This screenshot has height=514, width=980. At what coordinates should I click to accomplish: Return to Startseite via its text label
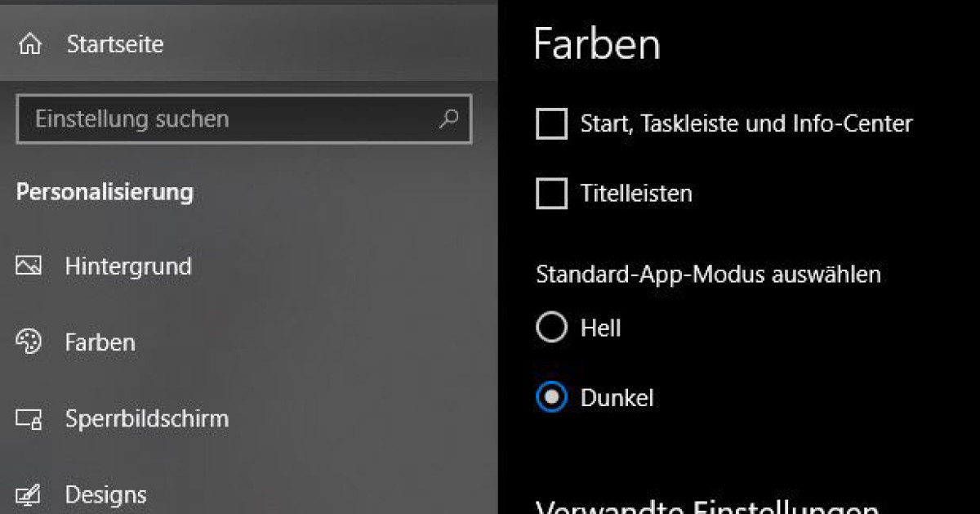(115, 44)
